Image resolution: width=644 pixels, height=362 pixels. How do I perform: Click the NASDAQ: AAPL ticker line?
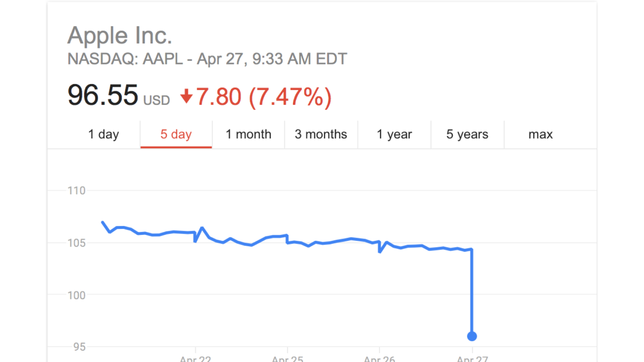coord(207,59)
